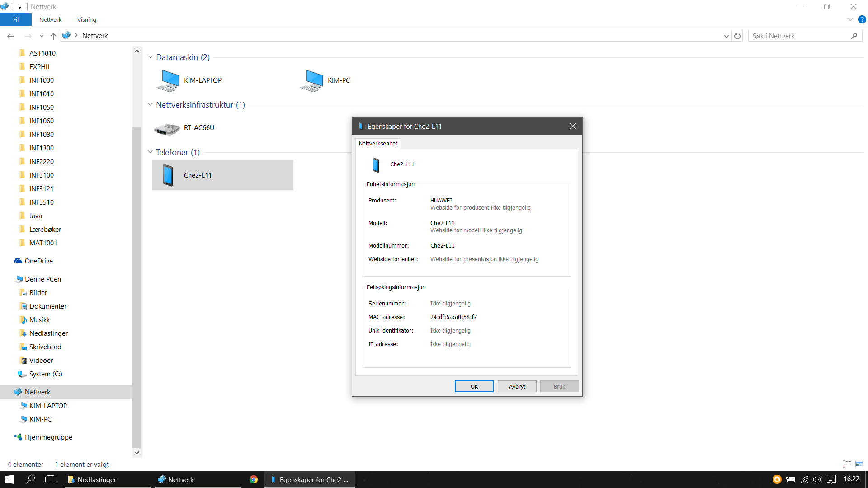868x488 pixels.
Task: Open Chrome from the taskbar
Action: coord(254,479)
